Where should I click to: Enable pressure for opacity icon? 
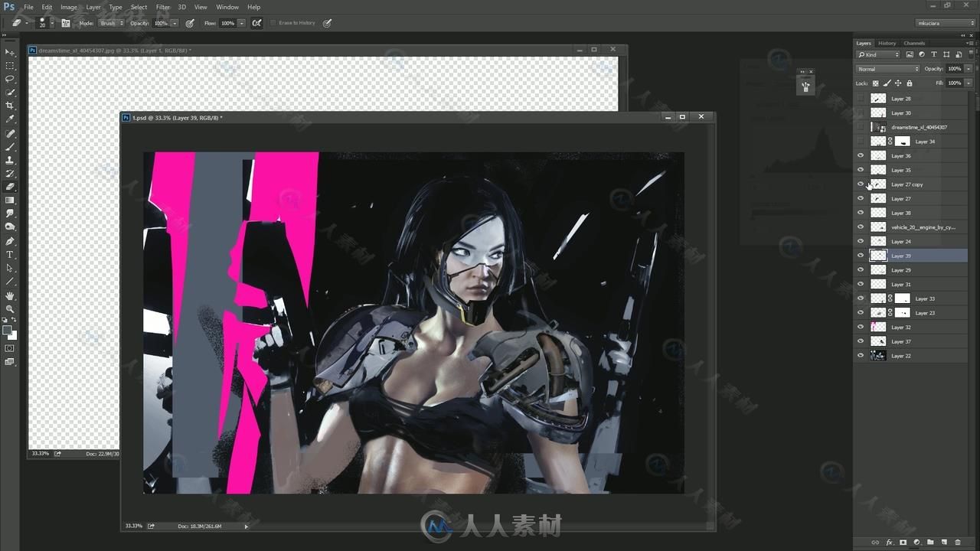point(190,23)
